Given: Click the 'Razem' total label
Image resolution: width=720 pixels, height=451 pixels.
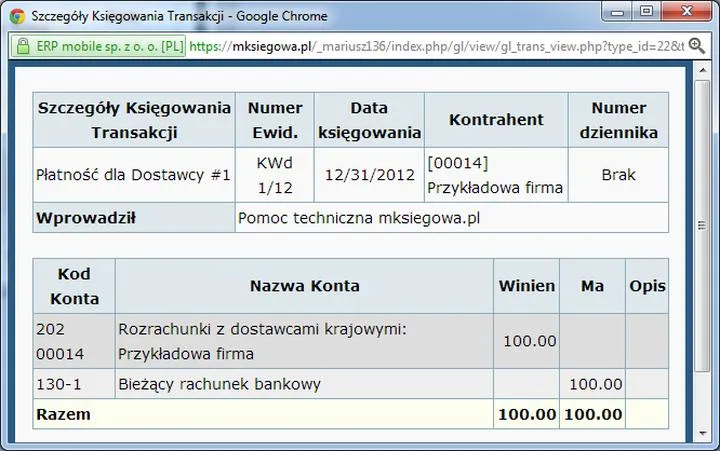Looking at the screenshot, I should [x=63, y=414].
